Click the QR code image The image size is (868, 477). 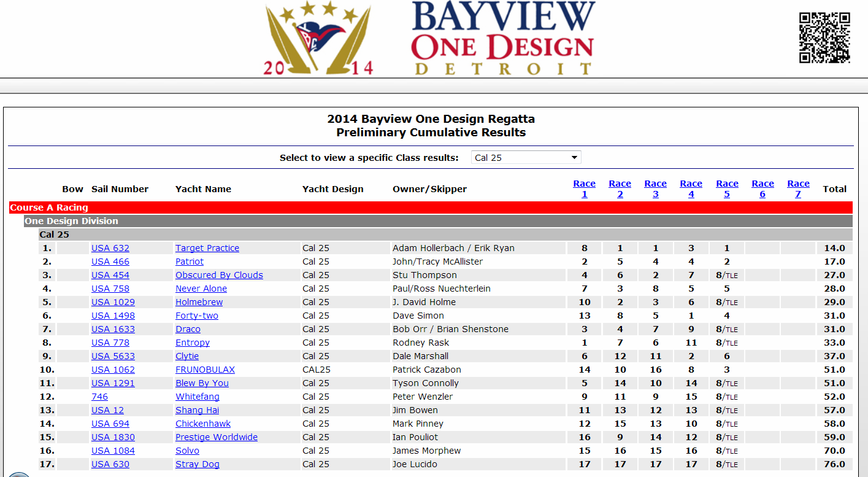coord(824,37)
